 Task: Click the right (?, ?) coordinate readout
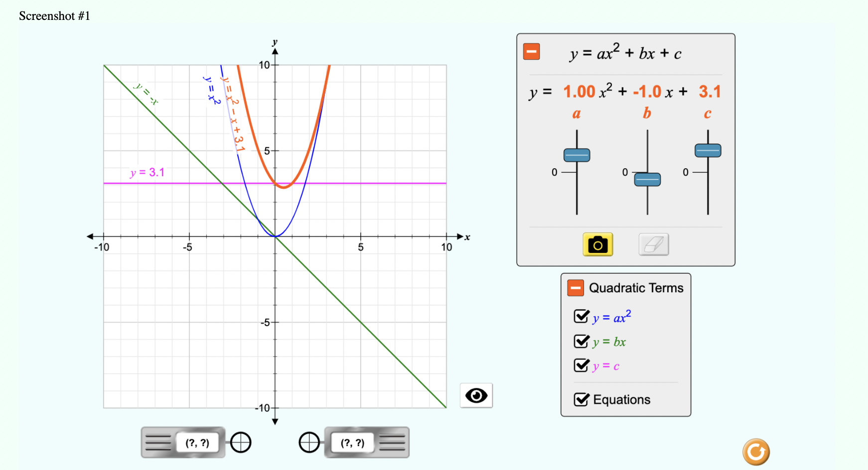pos(353,443)
